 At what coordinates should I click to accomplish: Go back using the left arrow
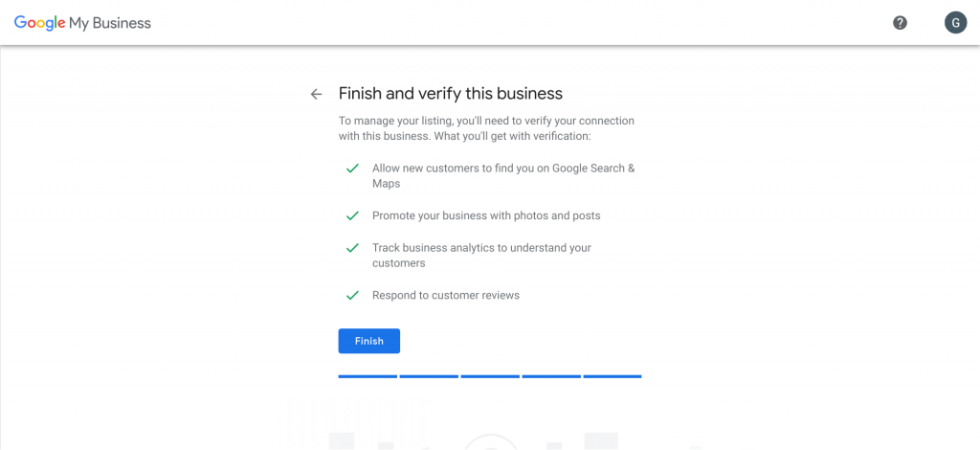click(317, 94)
